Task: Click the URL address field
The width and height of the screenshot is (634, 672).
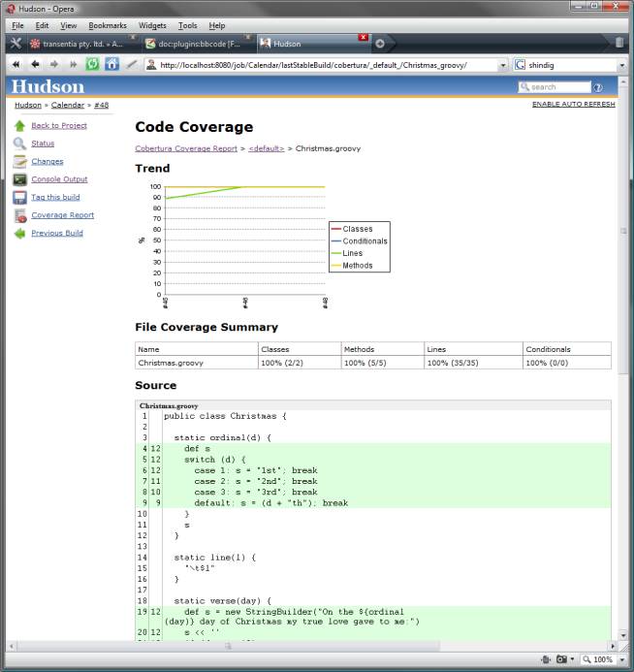Action: (328, 65)
